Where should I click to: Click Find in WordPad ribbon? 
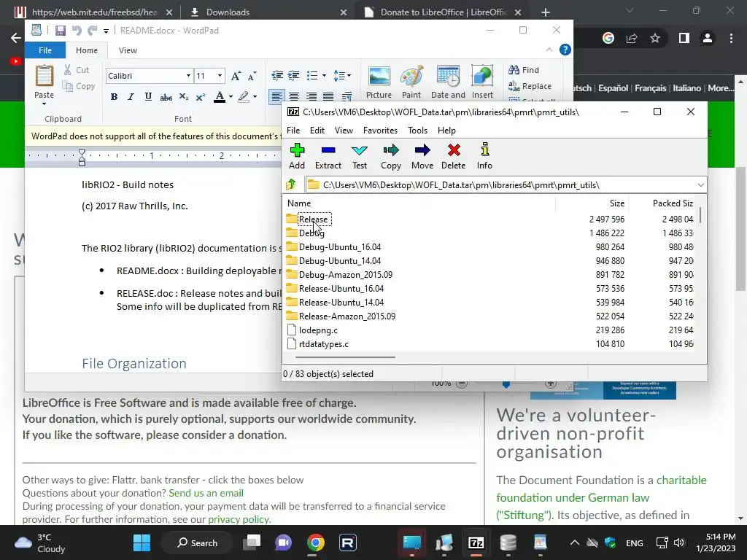tap(524, 70)
